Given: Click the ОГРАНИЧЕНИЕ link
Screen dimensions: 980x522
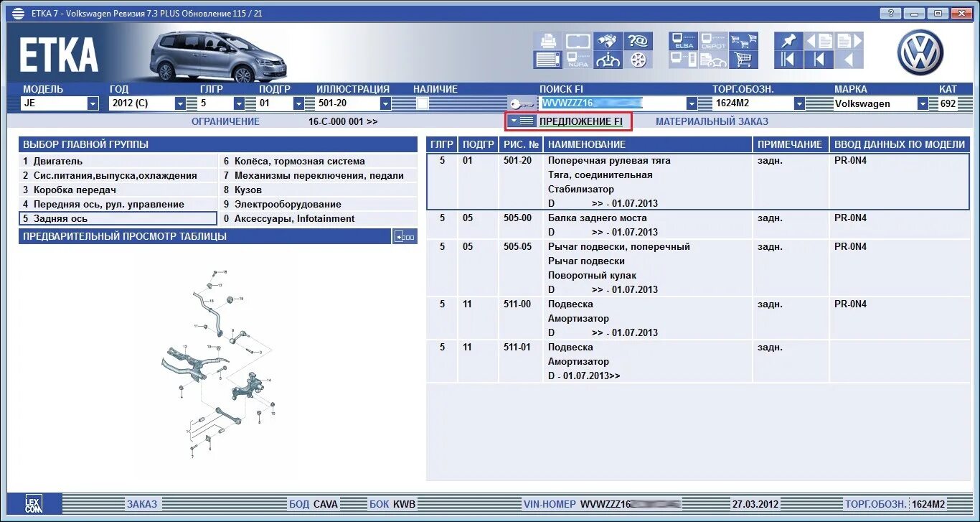Looking at the screenshot, I should click(225, 122).
